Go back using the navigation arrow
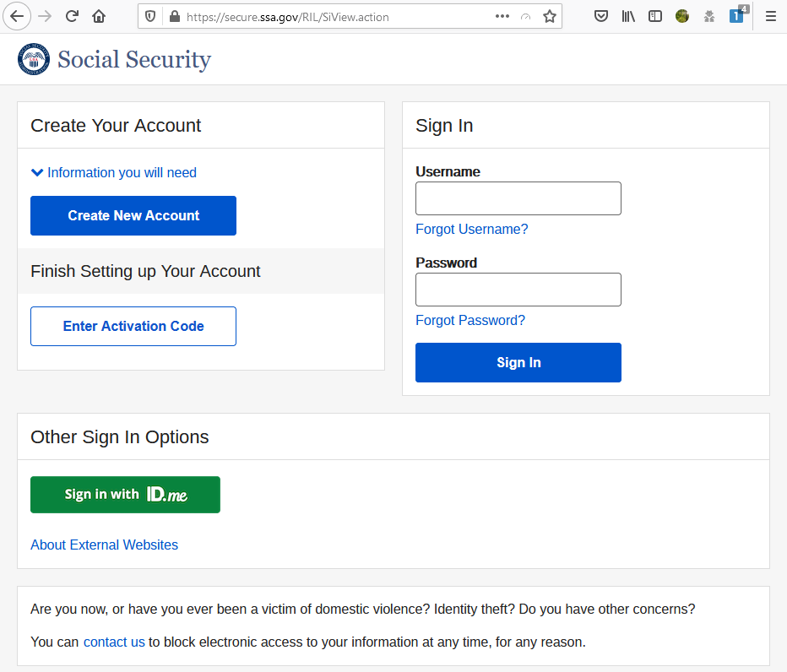The height and width of the screenshot is (672, 787). tap(17, 15)
